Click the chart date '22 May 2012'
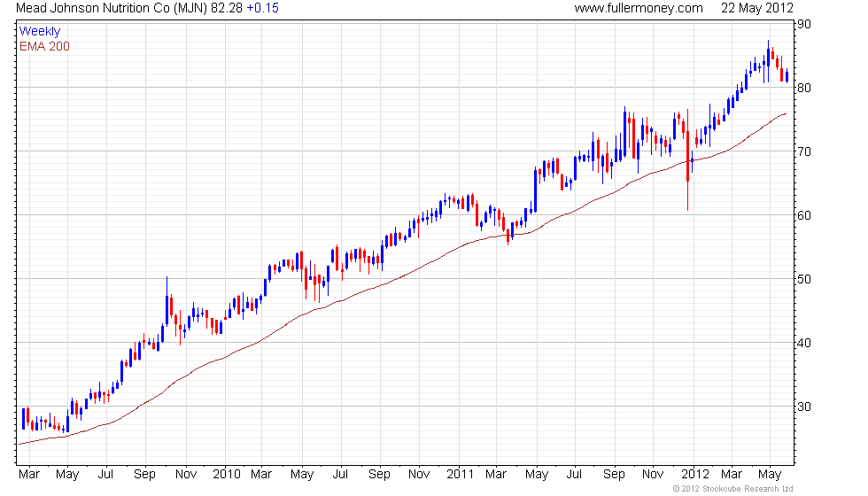 coord(756,8)
